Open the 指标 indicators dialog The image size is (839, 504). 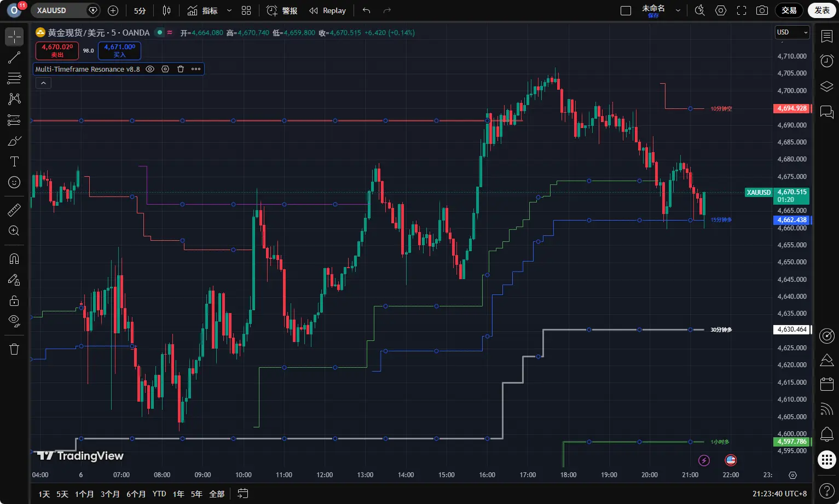[x=202, y=10]
